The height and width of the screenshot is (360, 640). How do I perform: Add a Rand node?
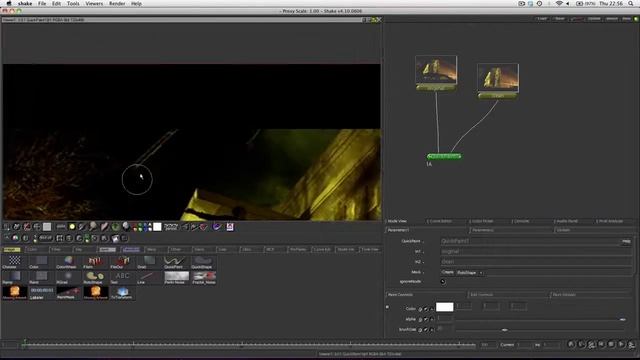pyautogui.click(x=41, y=277)
